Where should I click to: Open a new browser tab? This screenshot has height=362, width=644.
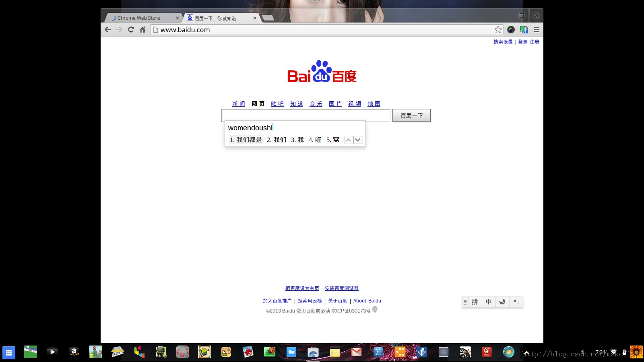tap(268, 18)
